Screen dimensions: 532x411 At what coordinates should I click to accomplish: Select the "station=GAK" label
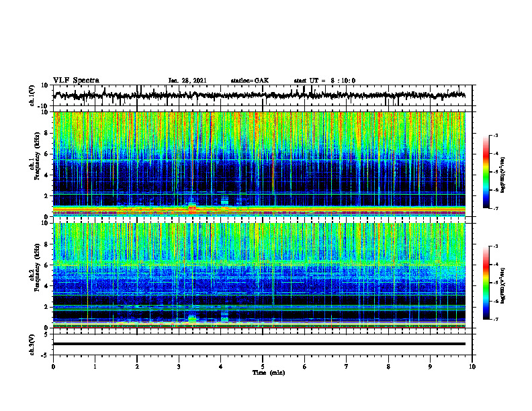click(x=250, y=81)
